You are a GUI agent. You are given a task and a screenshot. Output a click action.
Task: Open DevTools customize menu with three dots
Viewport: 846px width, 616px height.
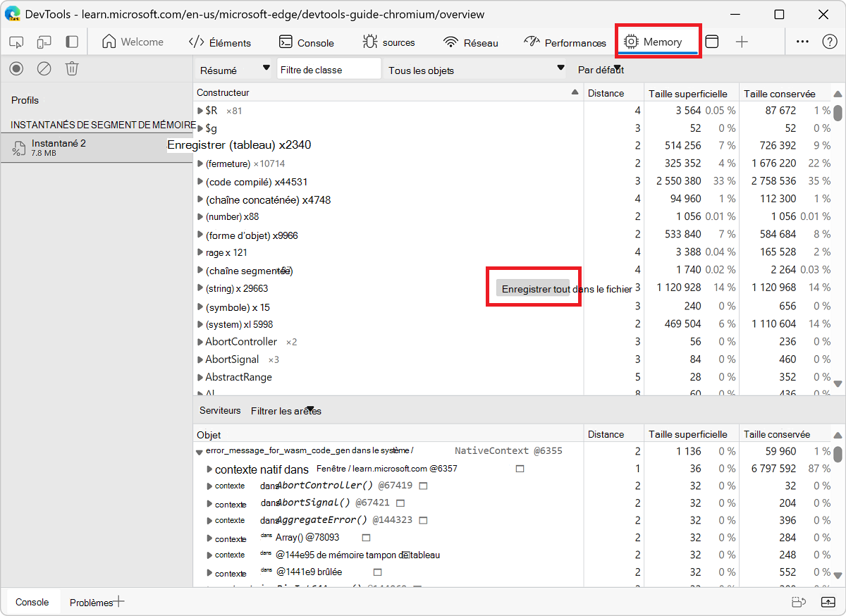(802, 42)
